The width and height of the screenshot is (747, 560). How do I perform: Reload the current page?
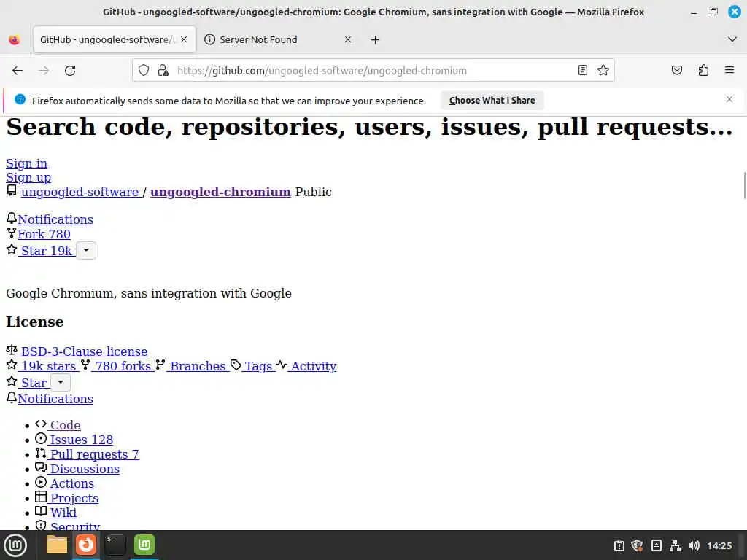pos(70,71)
